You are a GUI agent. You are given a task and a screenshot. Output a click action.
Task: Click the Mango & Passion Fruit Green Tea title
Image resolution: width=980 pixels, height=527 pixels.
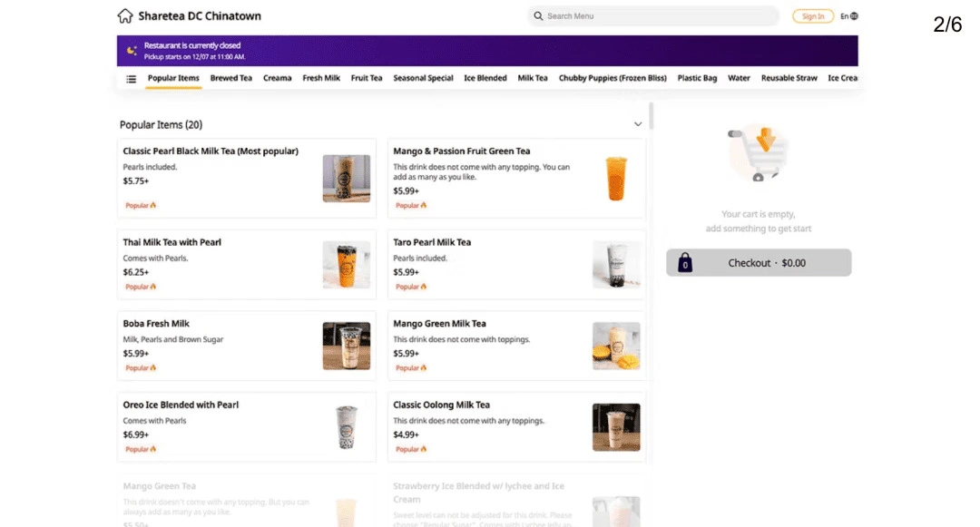click(461, 151)
